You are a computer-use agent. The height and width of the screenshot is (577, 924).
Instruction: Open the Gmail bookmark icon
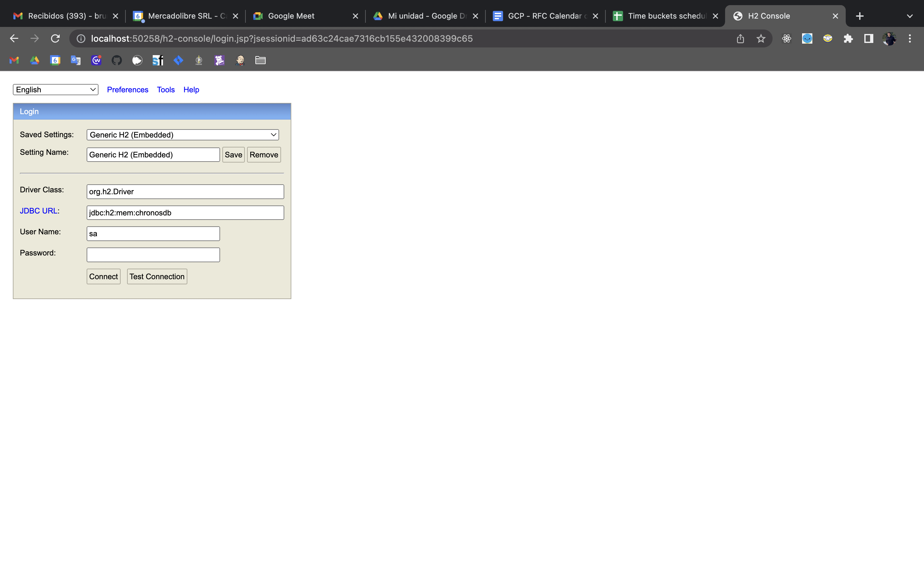tap(14, 60)
